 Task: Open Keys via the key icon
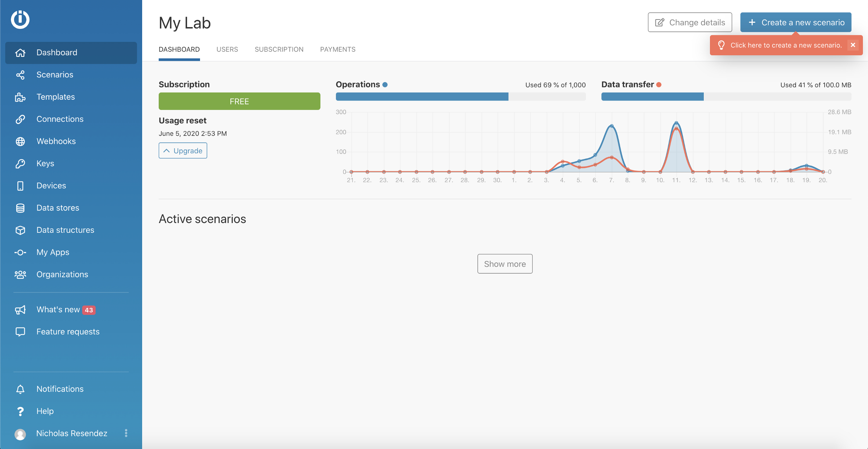20,164
